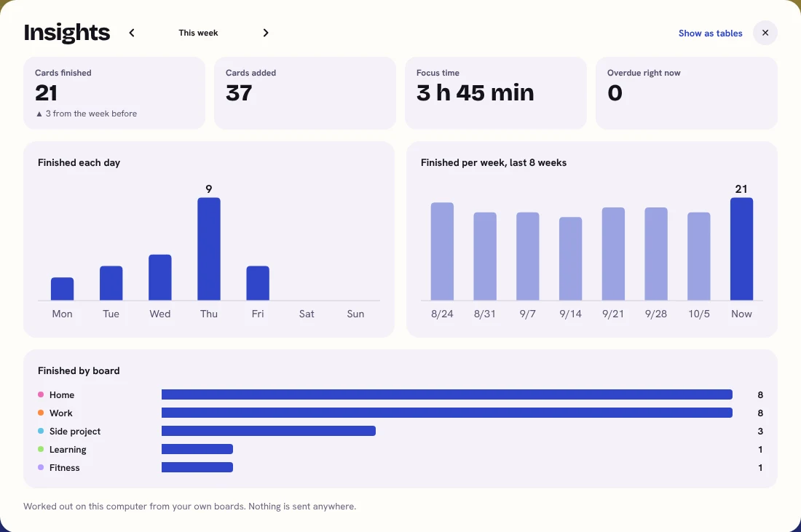Click the Cards added value 37
This screenshot has width=801, height=532.
point(239,93)
